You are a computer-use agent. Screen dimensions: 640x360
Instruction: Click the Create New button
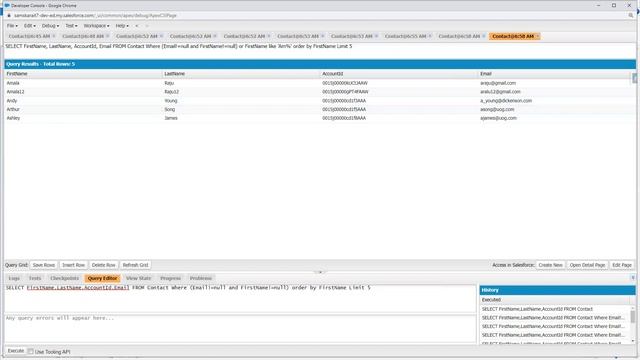(x=550, y=265)
